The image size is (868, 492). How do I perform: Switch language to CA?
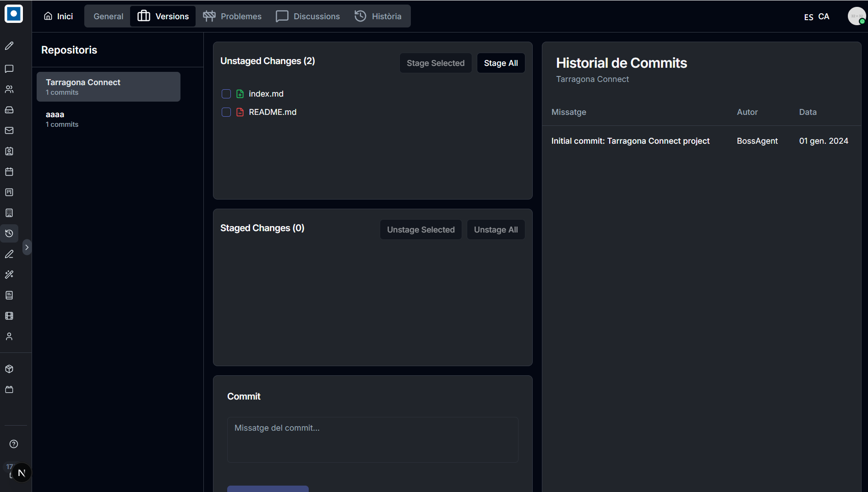pos(824,16)
